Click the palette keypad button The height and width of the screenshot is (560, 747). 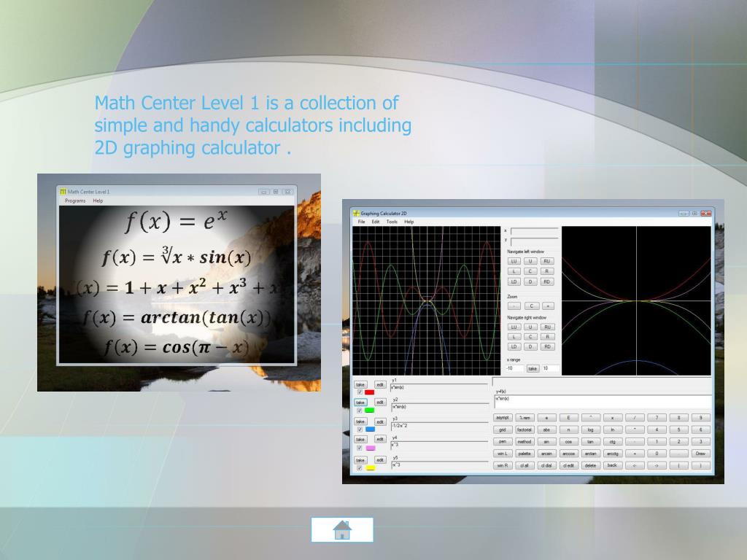525,454
